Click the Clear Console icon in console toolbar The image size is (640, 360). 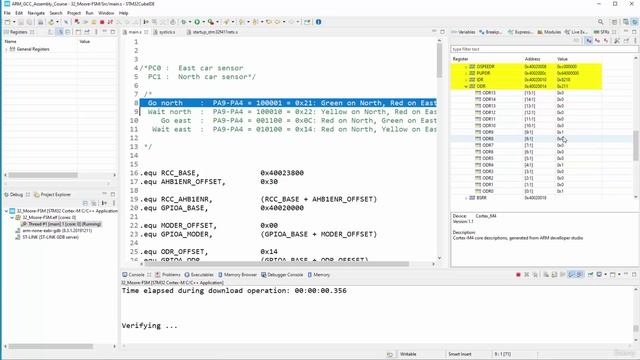pyautogui.click(x=546, y=275)
